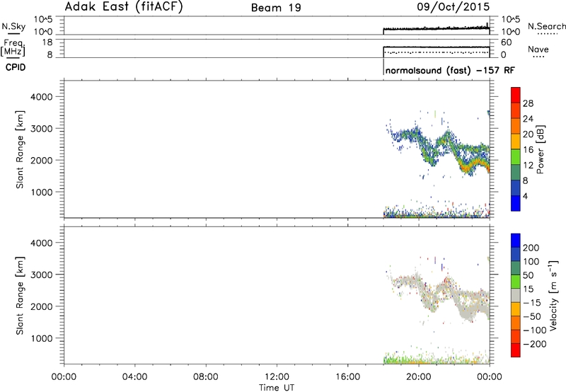566x392 pixels.
Task: Click the 'N.Sky' legend label
Action: pyautogui.click(x=13, y=26)
